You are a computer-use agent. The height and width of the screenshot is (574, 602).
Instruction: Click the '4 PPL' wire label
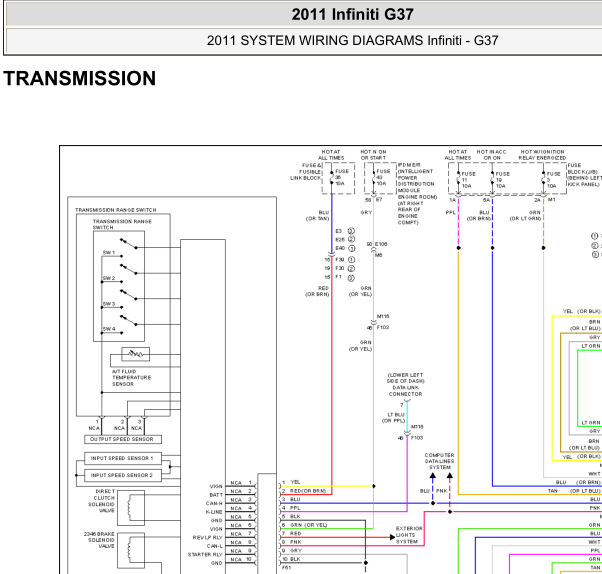pyautogui.click(x=291, y=508)
